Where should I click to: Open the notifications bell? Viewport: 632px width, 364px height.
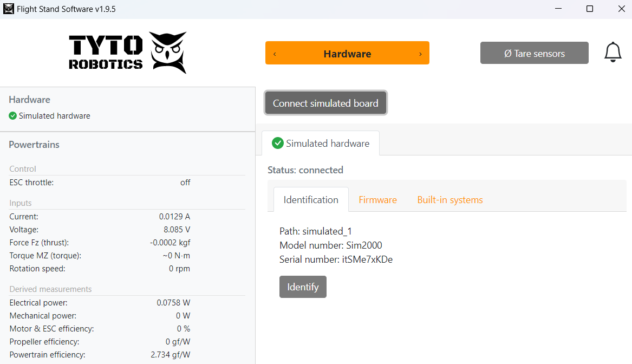click(613, 52)
